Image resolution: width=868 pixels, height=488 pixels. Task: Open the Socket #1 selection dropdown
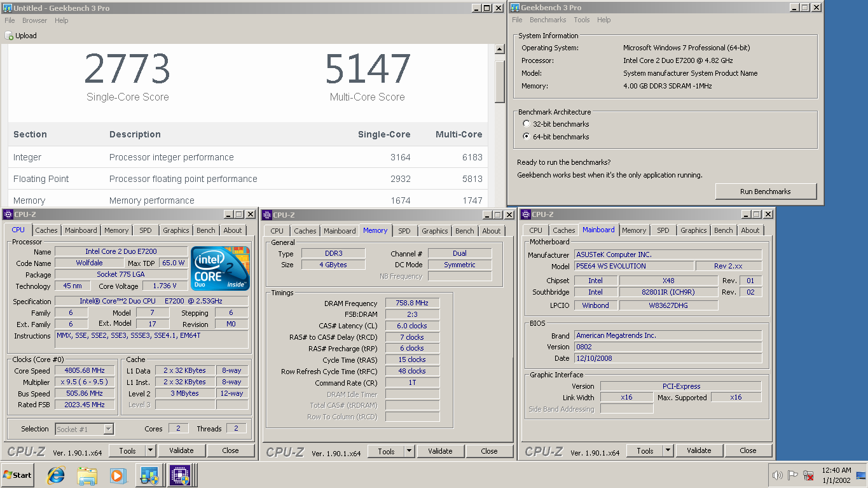coord(108,429)
